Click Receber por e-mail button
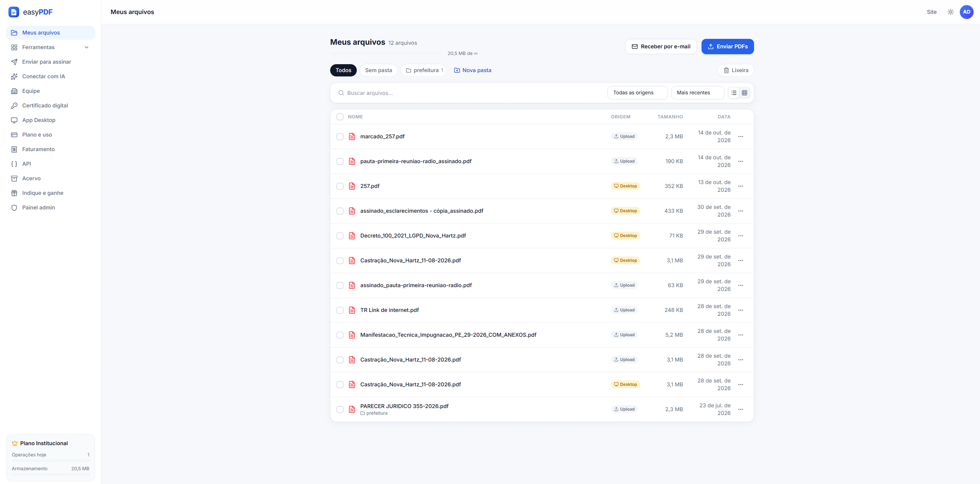This screenshot has width=980, height=484. [661, 46]
